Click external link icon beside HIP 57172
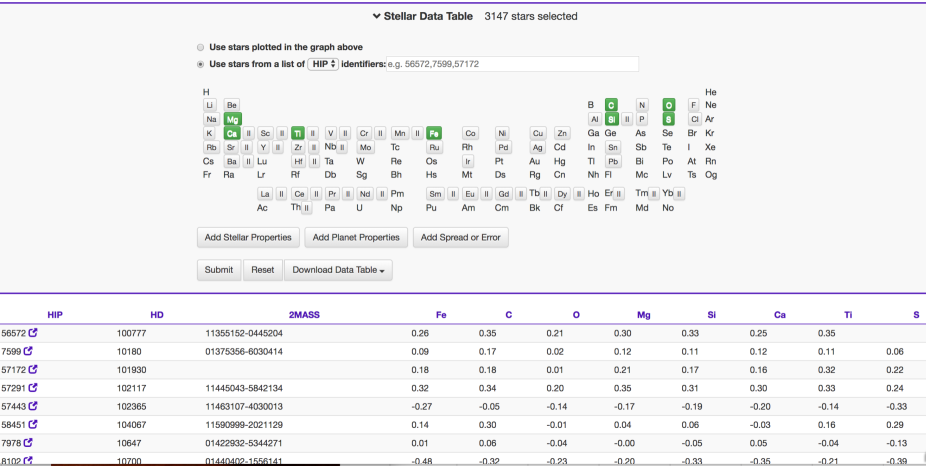This screenshot has width=926, height=468. pos(33,370)
